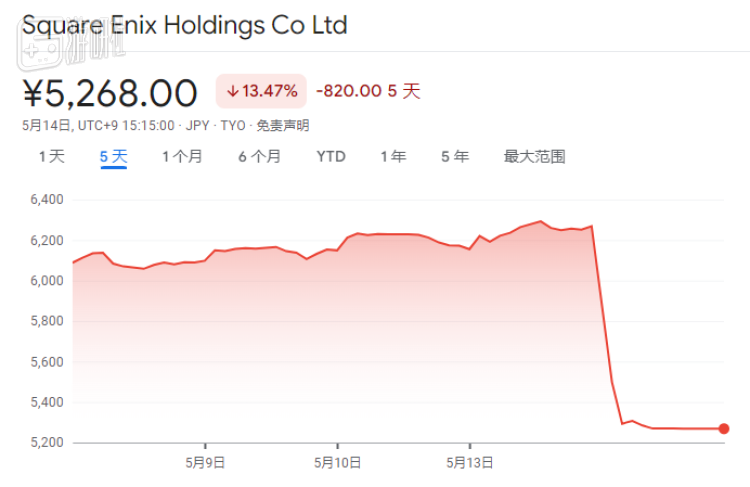Select the YTD range tab
Viewport: 750px width, 487px height.
click(x=331, y=156)
